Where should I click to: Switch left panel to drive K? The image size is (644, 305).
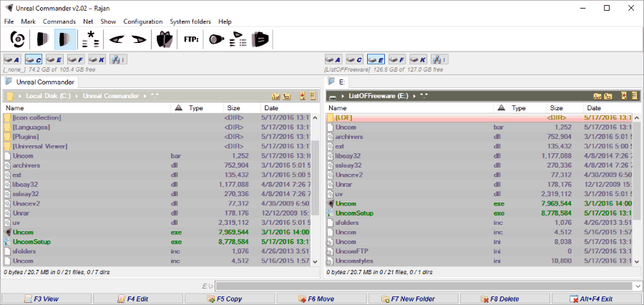(98, 60)
